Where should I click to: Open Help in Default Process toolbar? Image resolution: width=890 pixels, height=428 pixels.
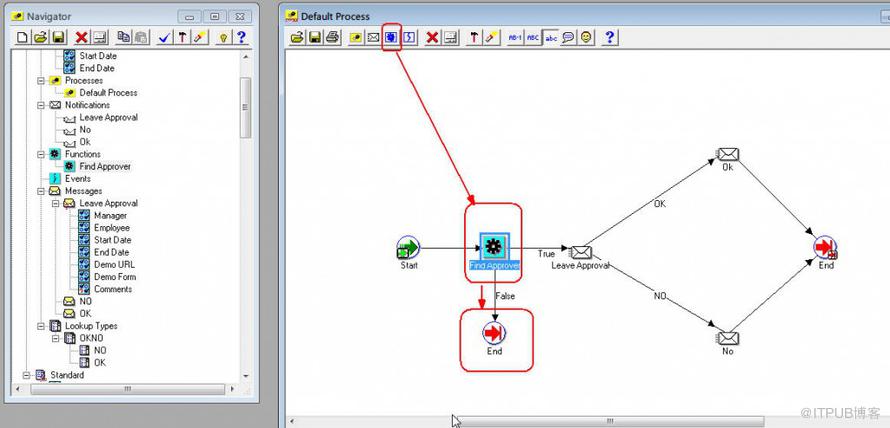(609, 37)
